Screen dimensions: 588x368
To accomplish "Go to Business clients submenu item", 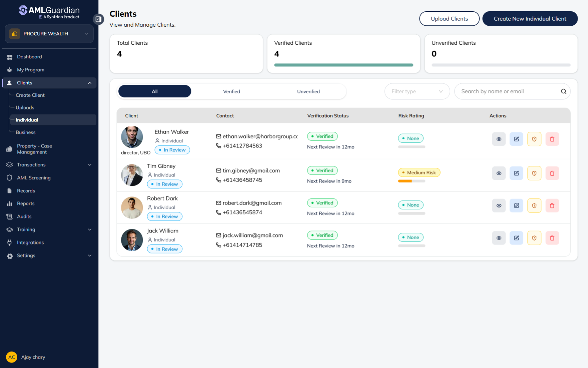I will point(25,132).
